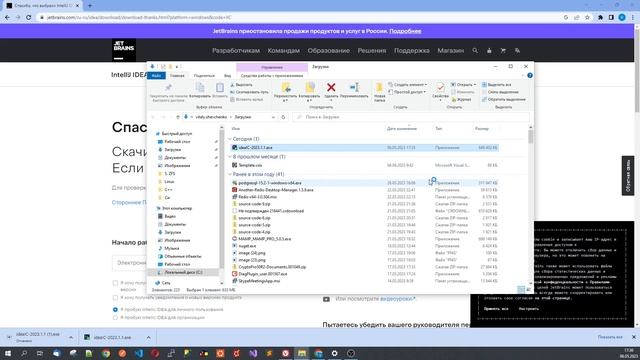Open 'Этот компьютер' in navigation pane
Viewport: 640px width, 360px height.
pyautogui.click(x=177, y=208)
